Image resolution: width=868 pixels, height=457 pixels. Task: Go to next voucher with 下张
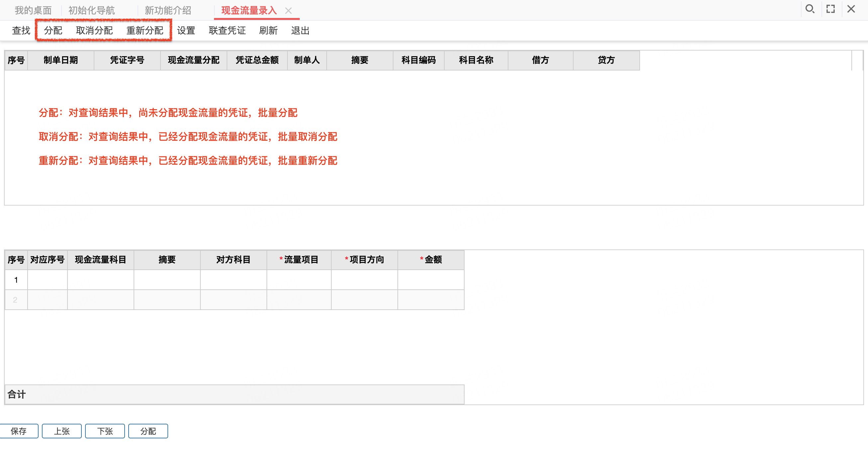click(x=105, y=431)
